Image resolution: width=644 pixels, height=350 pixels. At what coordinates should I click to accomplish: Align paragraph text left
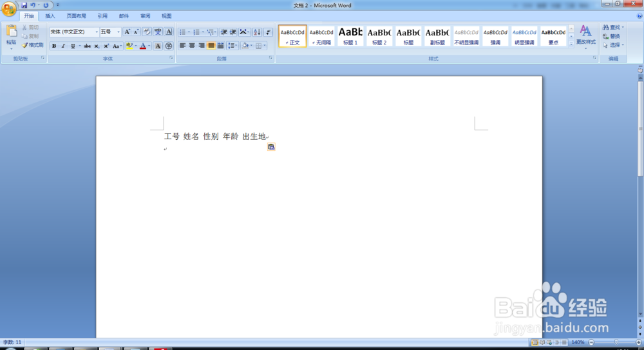182,46
